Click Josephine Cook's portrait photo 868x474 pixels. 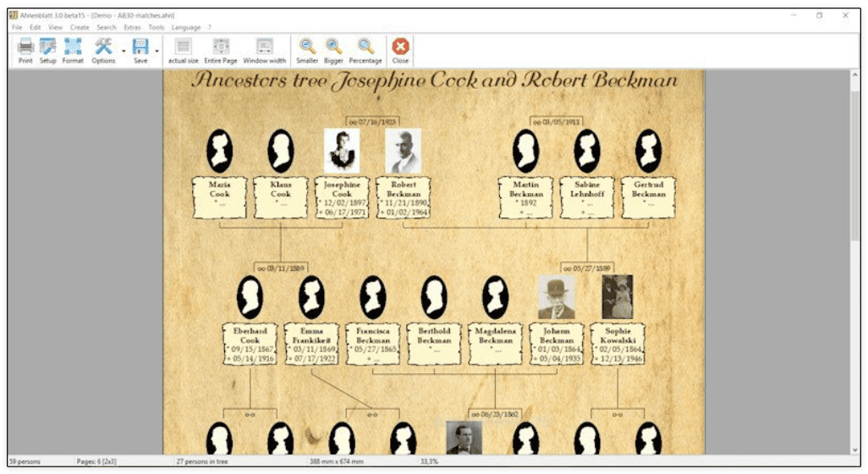tap(342, 151)
